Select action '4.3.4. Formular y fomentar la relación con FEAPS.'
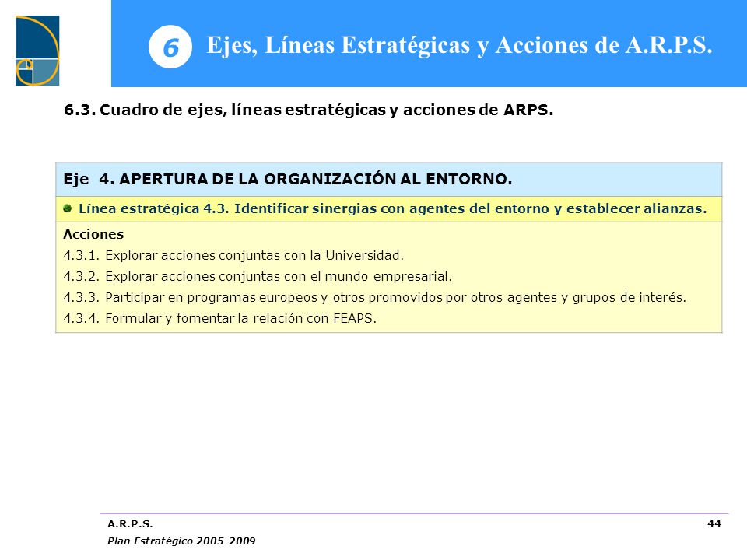Image resolution: width=747 pixels, height=560 pixels. coord(220,319)
